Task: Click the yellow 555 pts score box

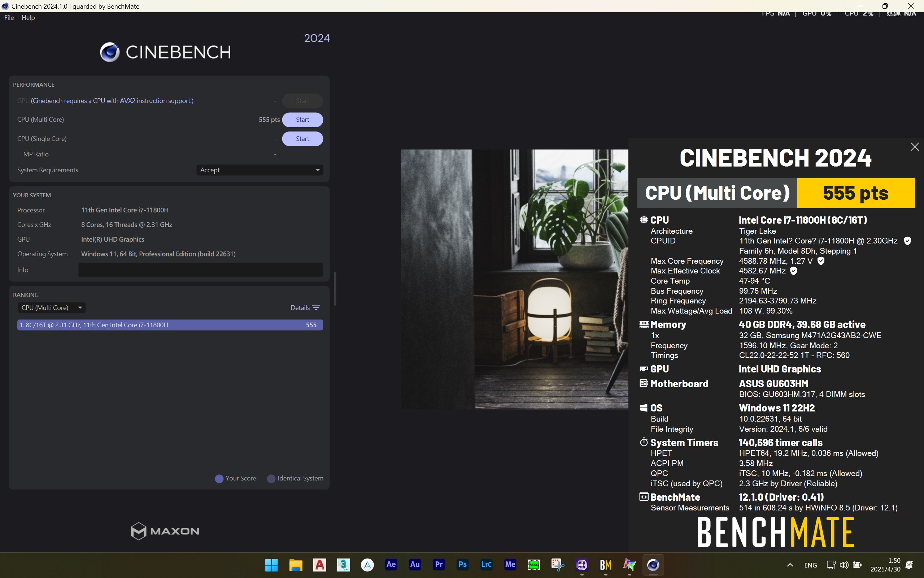Action: click(x=856, y=193)
